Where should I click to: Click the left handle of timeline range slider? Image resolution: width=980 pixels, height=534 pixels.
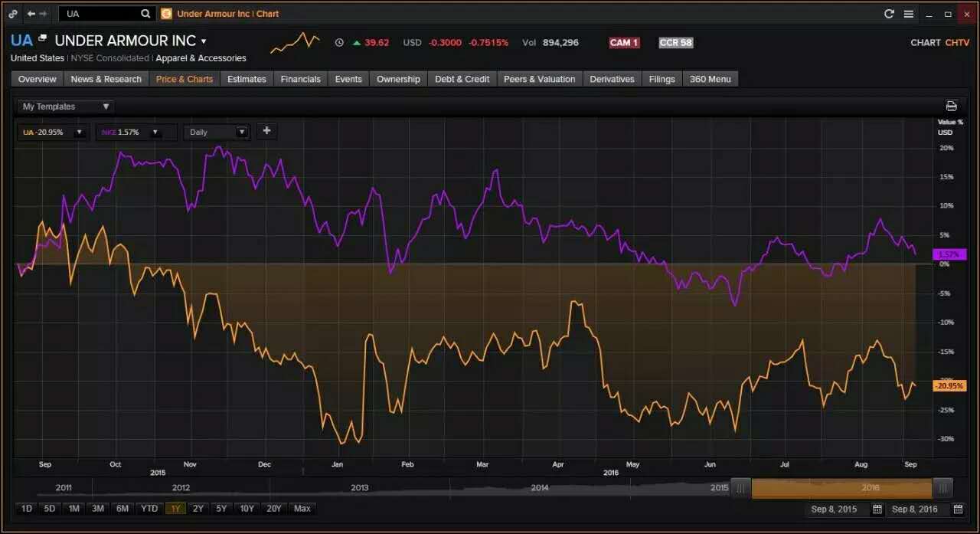click(740, 487)
